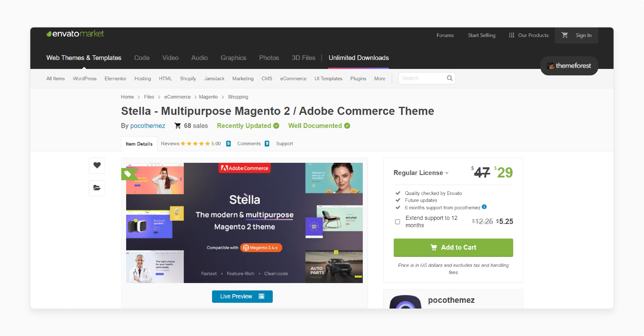Go to WordPress category
The height and width of the screenshot is (336, 644).
coord(84,78)
